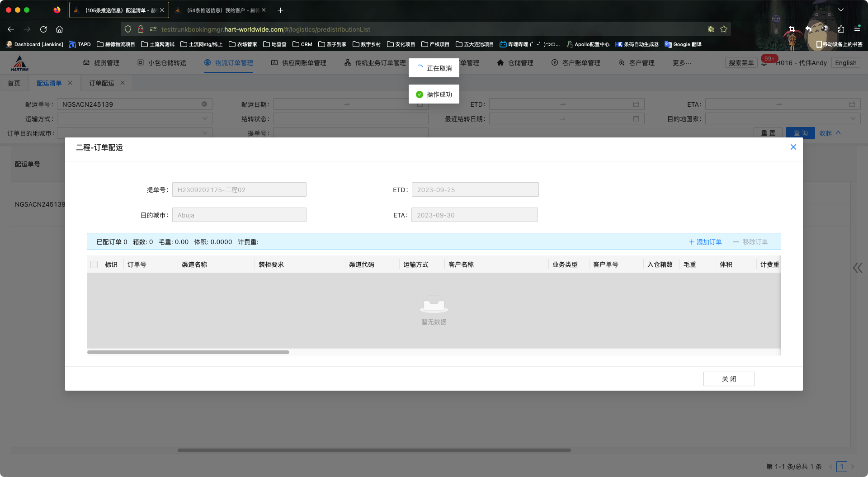
Task: Click the browser home icon
Action: click(x=59, y=29)
